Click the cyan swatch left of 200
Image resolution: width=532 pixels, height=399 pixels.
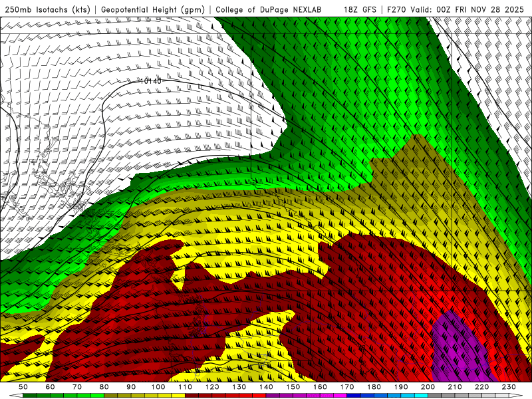[x=421, y=396]
